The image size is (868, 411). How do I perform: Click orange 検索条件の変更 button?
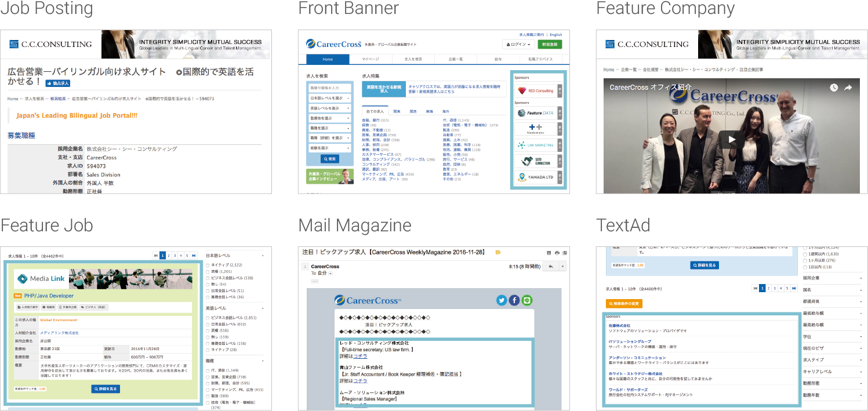point(624,304)
